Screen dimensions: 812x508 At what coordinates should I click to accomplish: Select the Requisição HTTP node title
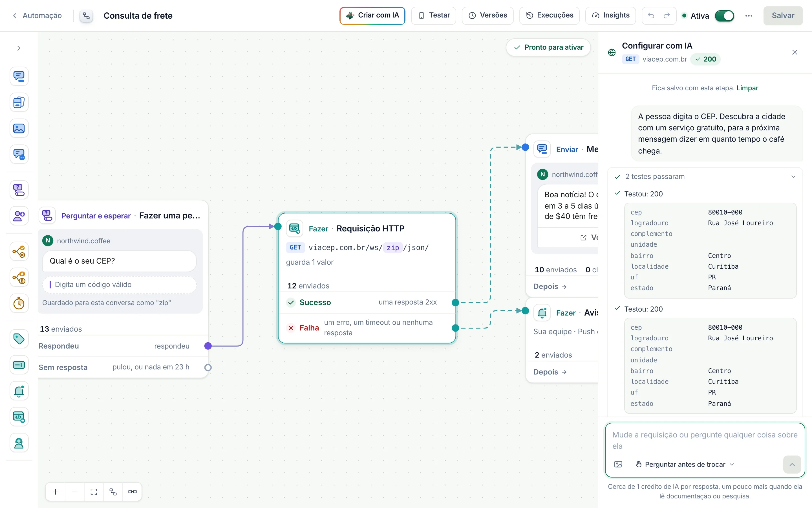370,229
